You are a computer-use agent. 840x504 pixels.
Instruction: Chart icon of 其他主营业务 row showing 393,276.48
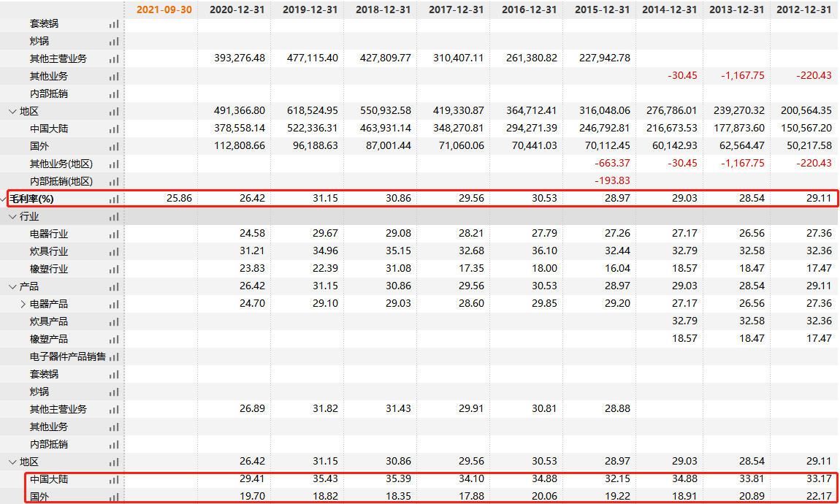click(114, 58)
